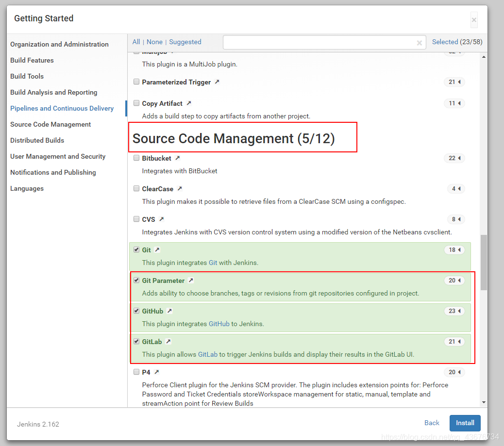This screenshot has height=446, width=504.
Task: Click the Jenkins 2.162 version text
Action: 38,424
